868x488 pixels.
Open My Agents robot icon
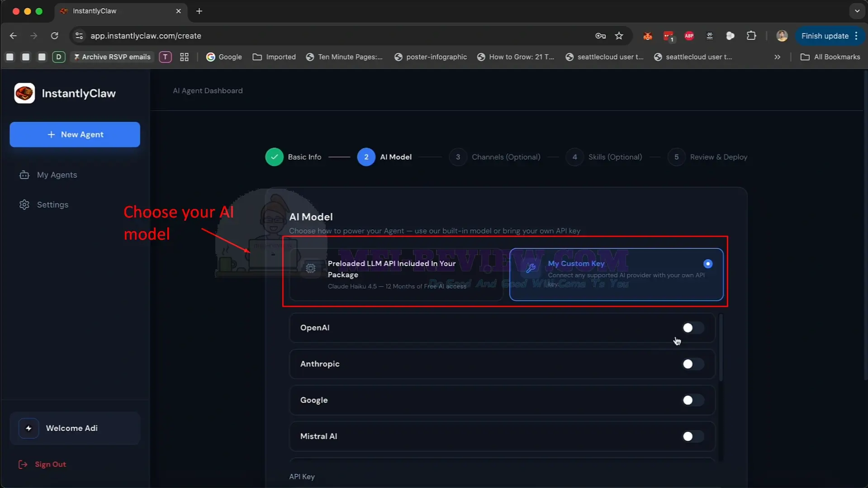[x=24, y=175]
